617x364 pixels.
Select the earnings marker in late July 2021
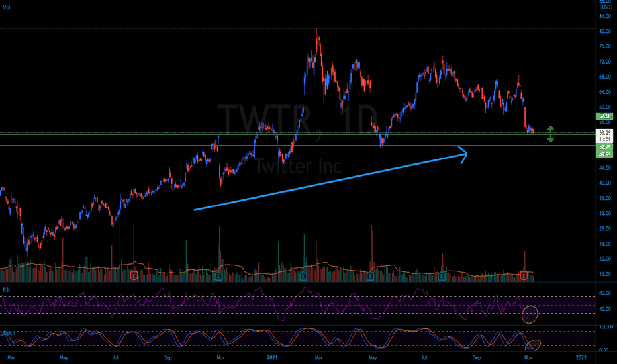(x=442, y=276)
